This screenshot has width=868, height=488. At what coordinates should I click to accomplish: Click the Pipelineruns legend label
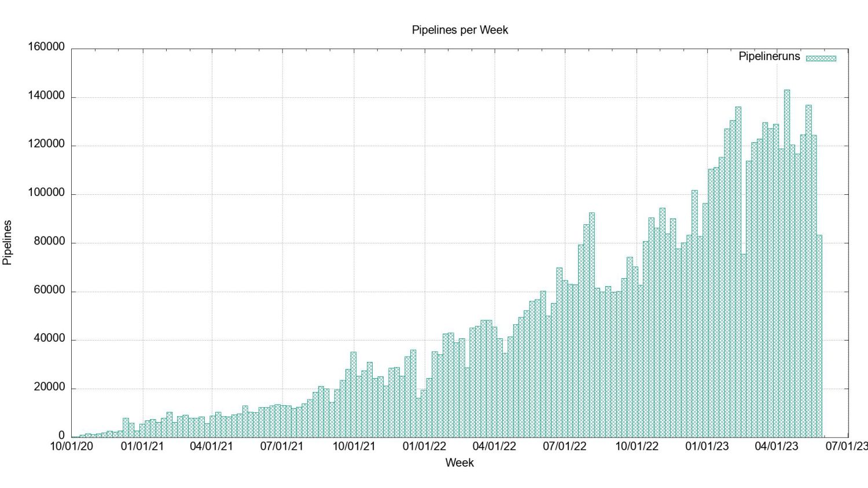tap(769, 56)
